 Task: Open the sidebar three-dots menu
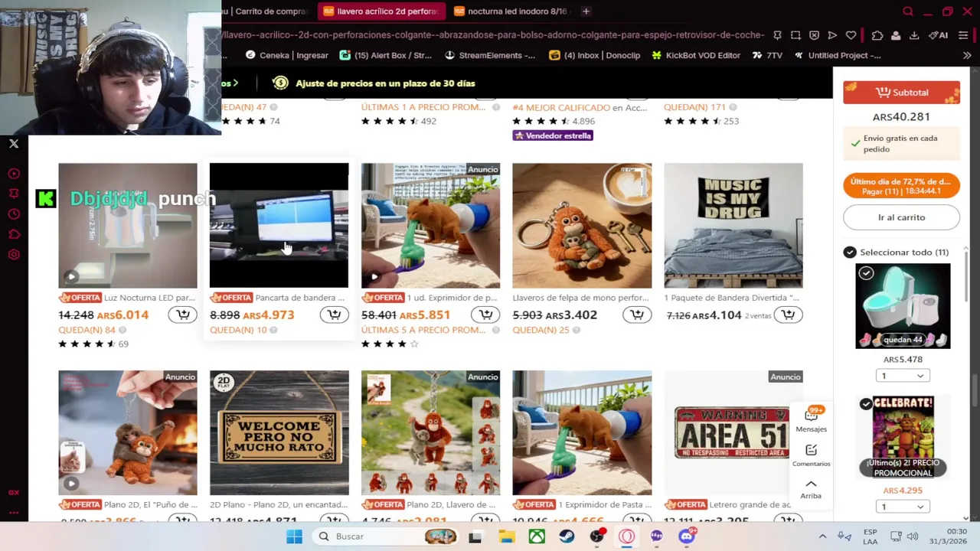14,513
